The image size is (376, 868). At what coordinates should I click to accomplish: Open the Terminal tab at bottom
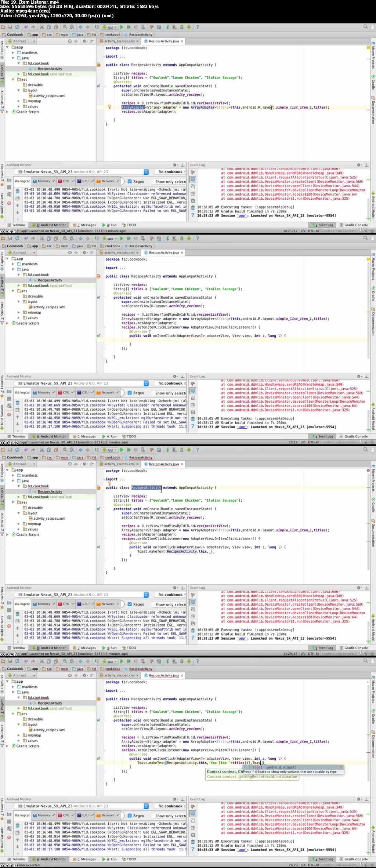pyautogui.click(x=17, y=225)
